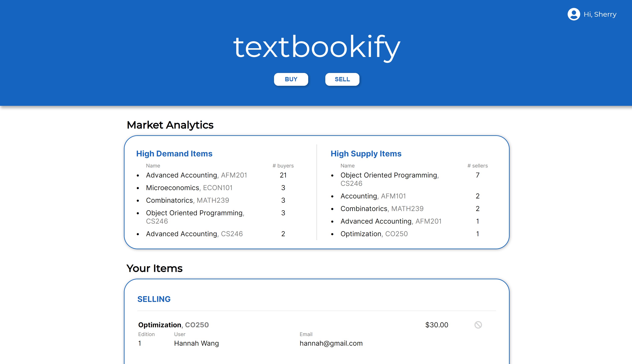Select Advanced Accounting AFM201 in High Supply
Image resolution: width=632 pixels, height=364 pixels.
[391, 221]
